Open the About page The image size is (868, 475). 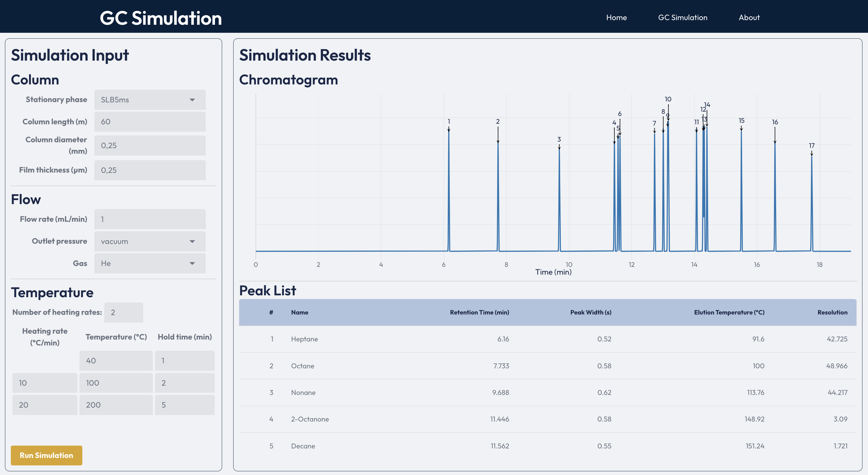pyautogui.click(x=749, y=17)
